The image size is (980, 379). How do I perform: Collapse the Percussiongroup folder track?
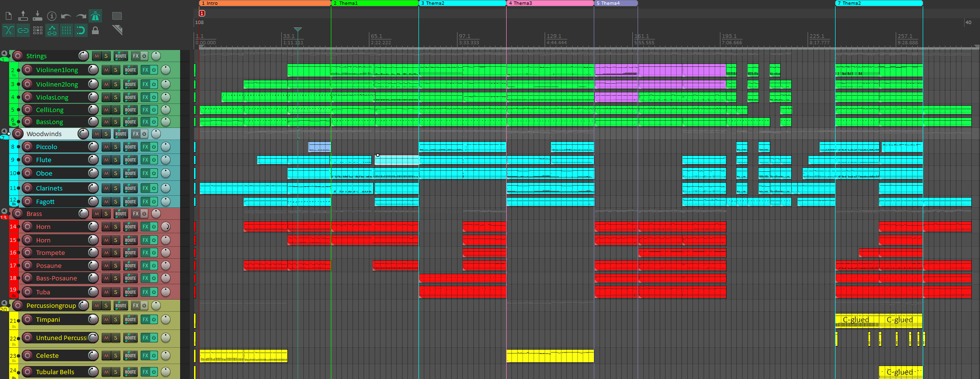coord(4,303)
